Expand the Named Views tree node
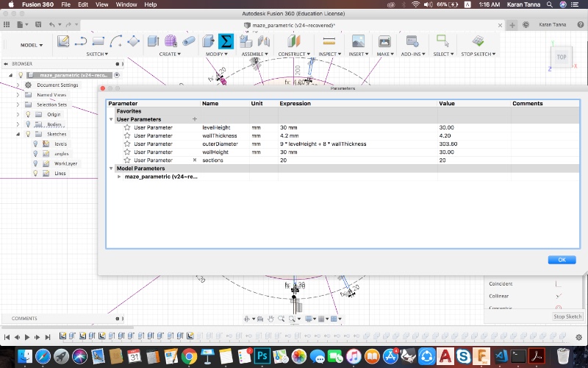This screenshot has width=588, height=368. click(x=18, y=95)
